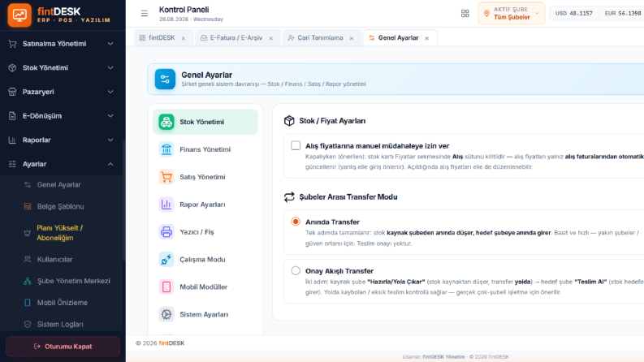Click the sidebar vertical scrollbar
Image resolution: width=644 pixels, height=362 pixels.
click(123, 201)
